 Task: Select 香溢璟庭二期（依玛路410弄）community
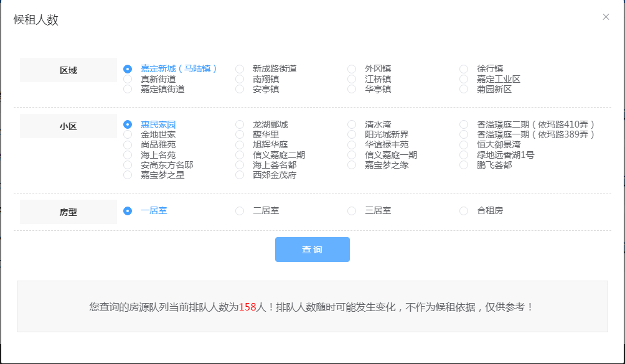click(464, 124)
